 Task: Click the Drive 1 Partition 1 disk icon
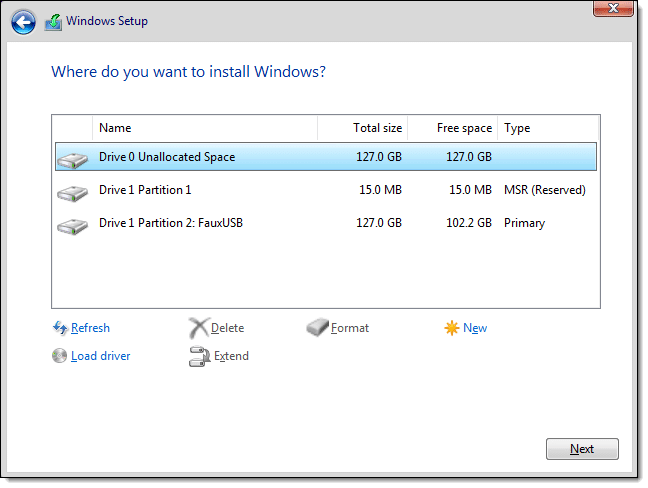click(x=72, y=193)
